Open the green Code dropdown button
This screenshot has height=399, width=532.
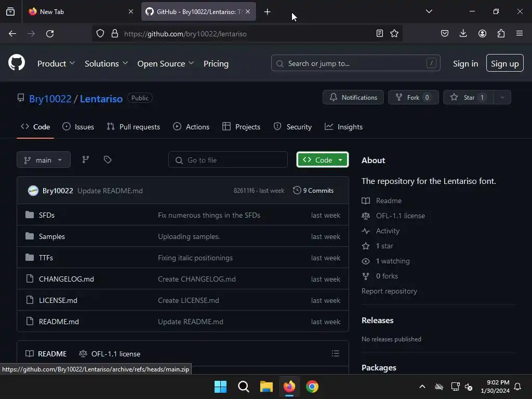tap(322, 160)
